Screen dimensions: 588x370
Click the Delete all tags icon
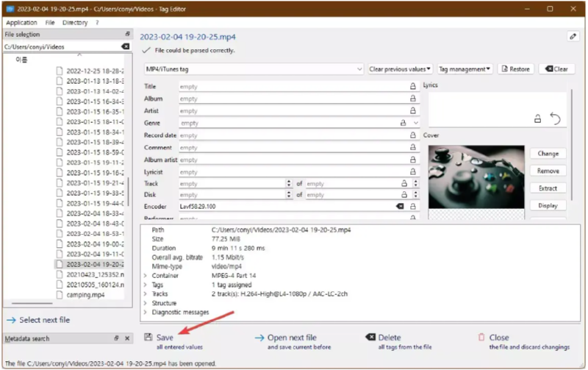[x=370, y=338]
